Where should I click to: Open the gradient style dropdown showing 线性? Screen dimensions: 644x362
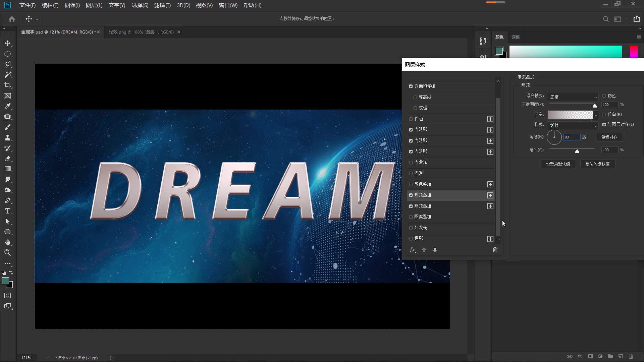pyautogui.click(x=573, y=125)
